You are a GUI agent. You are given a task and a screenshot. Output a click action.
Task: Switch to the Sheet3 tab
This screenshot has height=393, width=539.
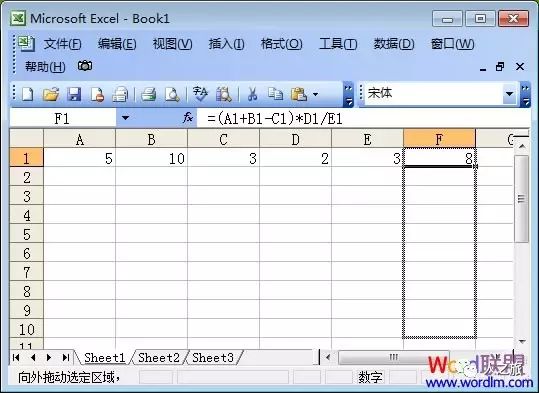click(213, 358)
